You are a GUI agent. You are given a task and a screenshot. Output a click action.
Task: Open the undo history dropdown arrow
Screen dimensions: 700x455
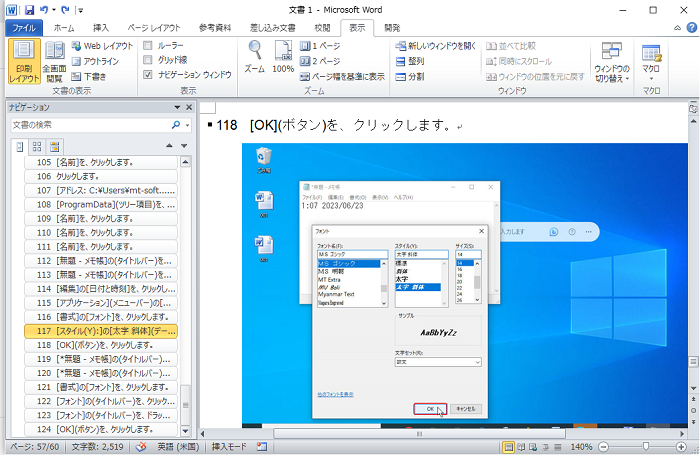(x=54, y=10)
